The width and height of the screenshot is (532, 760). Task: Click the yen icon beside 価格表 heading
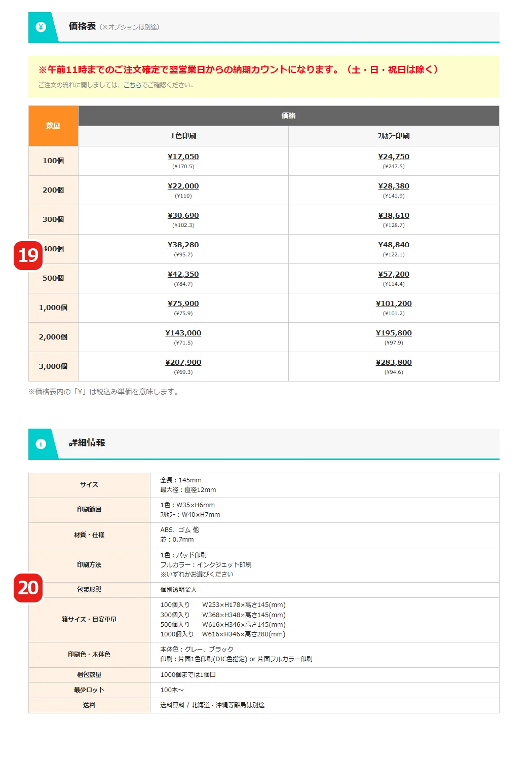pyautogui.click(x=41, y=27)
